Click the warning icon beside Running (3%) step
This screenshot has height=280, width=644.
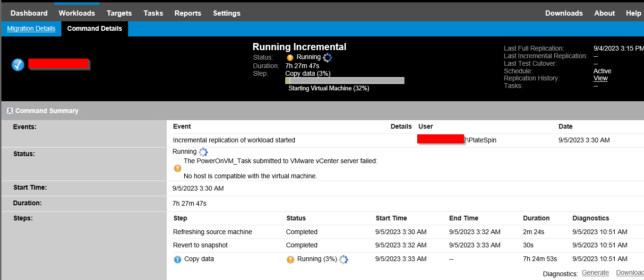click(x=291, y=259)
